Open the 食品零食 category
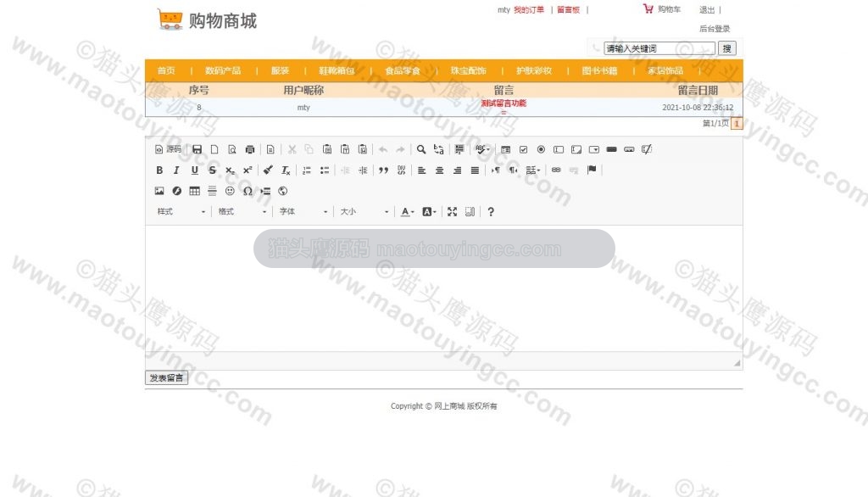The height and width of the screenshot is (497, 868). tap(403, 70)
